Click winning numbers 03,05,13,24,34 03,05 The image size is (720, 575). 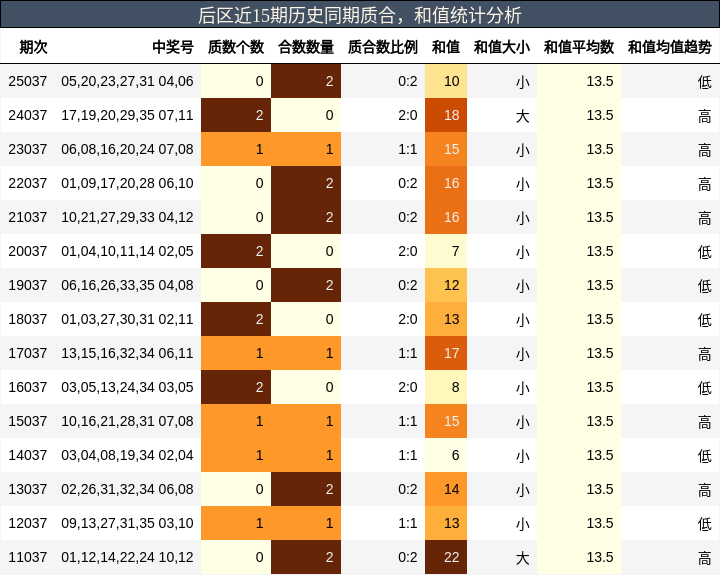pos(127,387)
